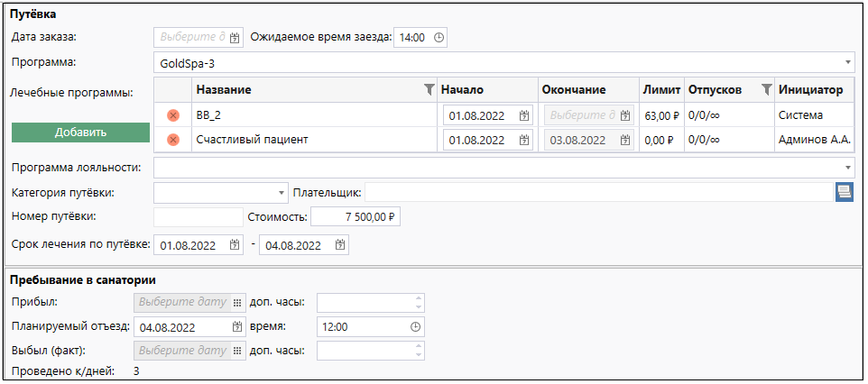
Task: Adjust the Прибыл доп. часы stepper
Action: click(416, 303)
